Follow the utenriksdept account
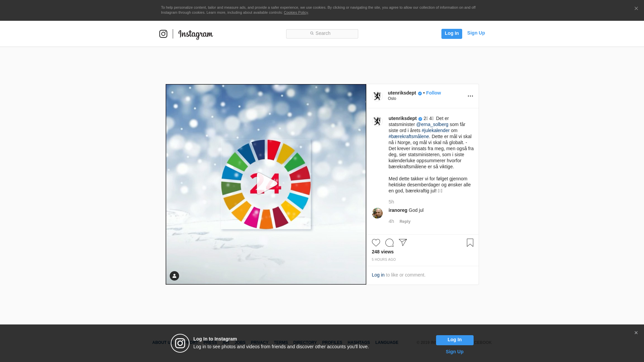This screenshot has height=362, width=644. (x=433, y=93)
